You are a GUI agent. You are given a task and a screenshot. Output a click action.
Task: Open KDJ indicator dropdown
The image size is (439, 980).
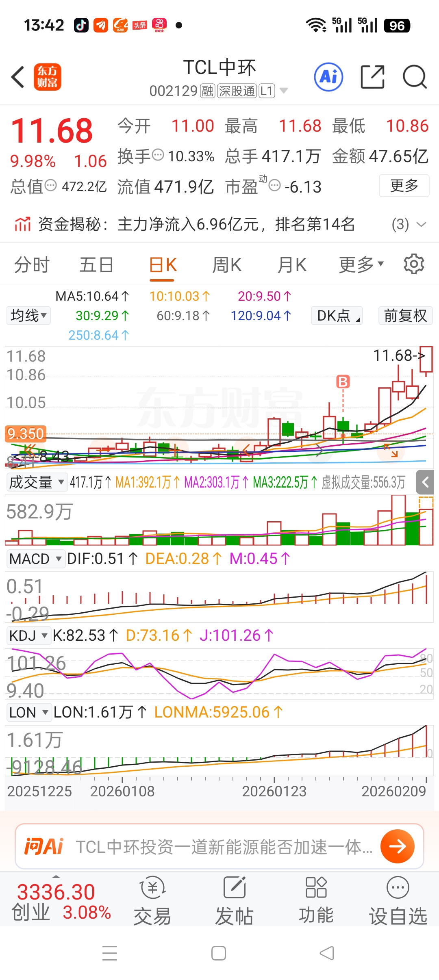[28, 635]
